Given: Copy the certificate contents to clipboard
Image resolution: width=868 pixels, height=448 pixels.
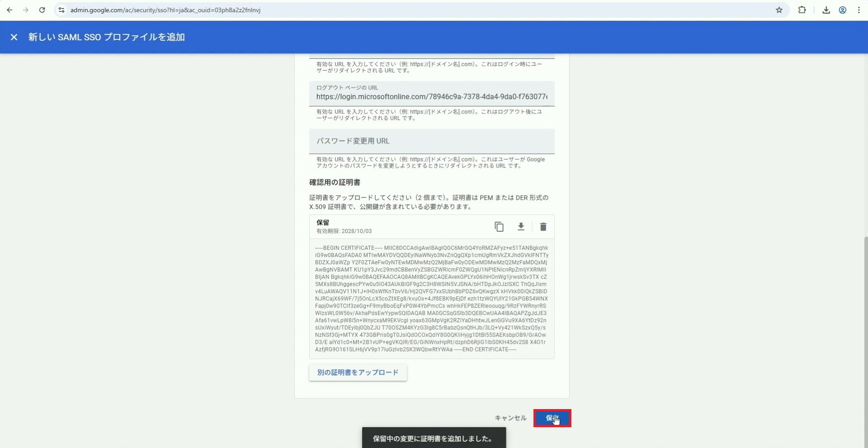Looking at the screenshot, I should [499, 227].
